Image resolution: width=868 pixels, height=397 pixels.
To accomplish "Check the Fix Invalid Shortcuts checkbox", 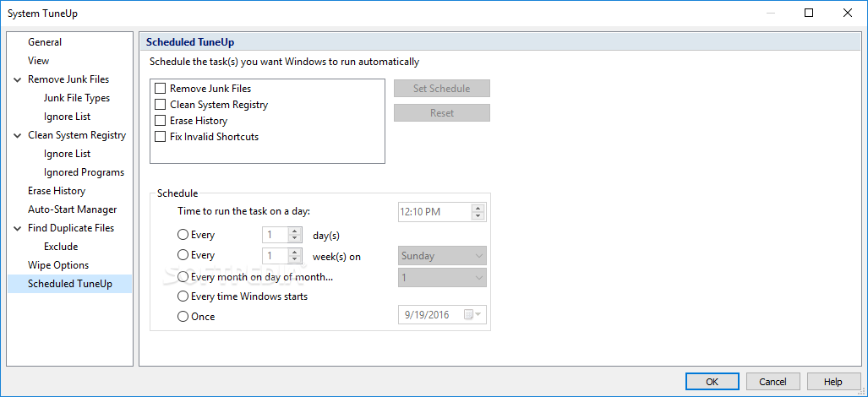I will (161, 137).
